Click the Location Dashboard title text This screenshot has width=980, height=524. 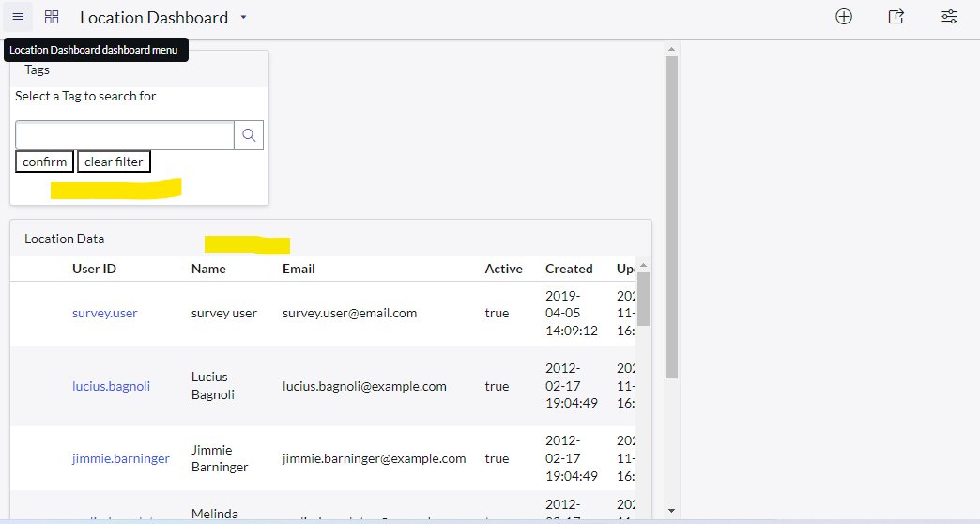tap(154, 18)
